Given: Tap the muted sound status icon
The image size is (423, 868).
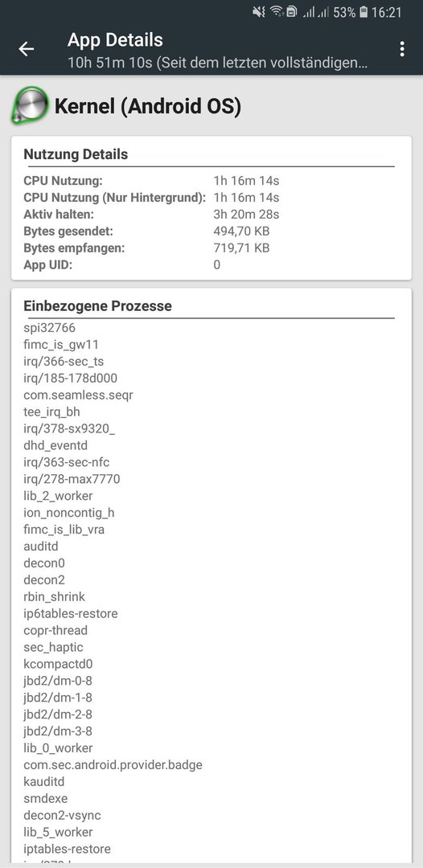Looking at the screenshot, I should tap(259, 12).
